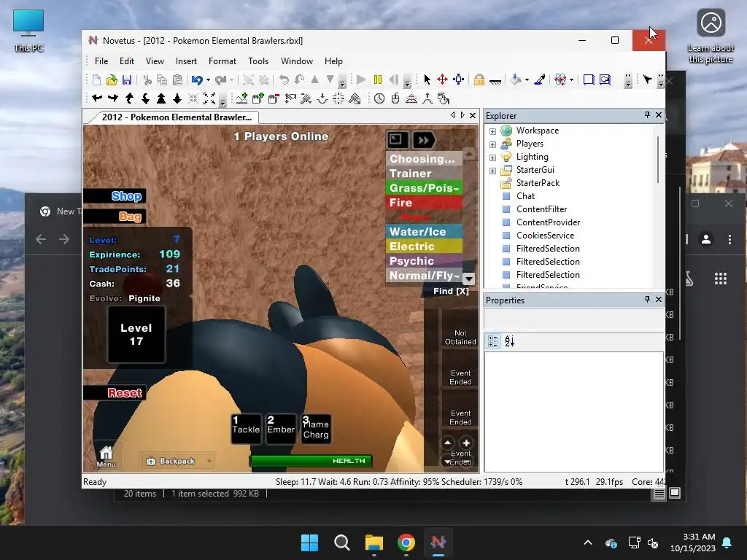
Task: Select Ember move slot 2
Action: point(281,429)
